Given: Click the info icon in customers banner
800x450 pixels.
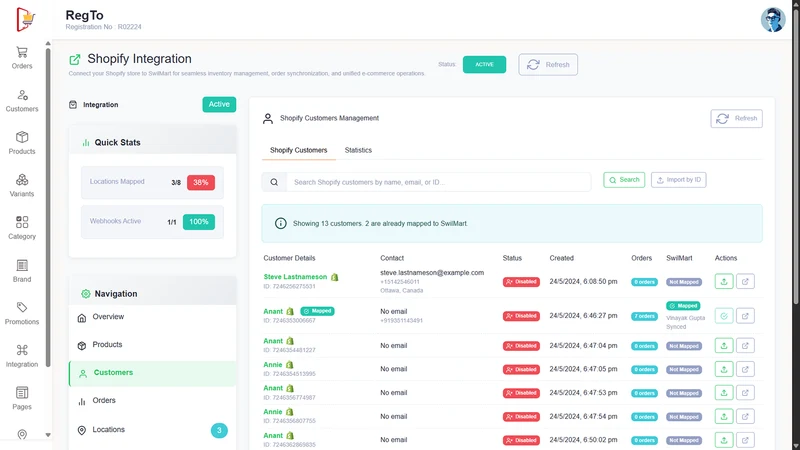Looking at the screenshot, I should [x=281, y=223].
